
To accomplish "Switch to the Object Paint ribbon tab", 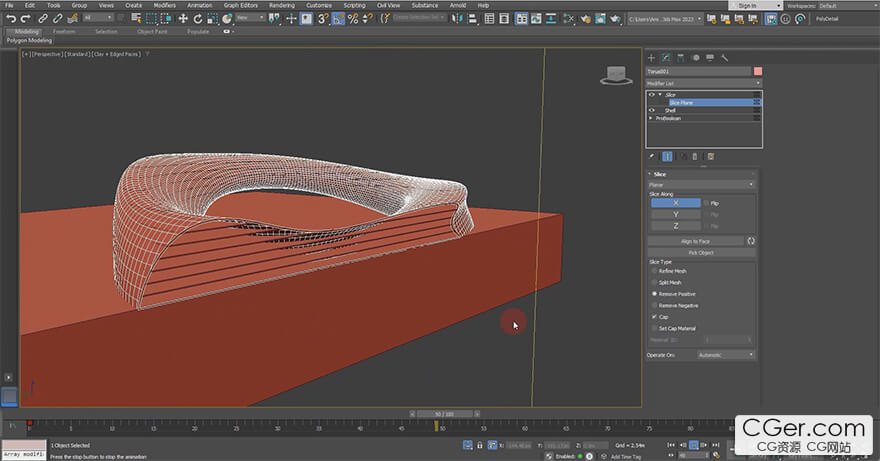I will click(x=152, y=31).
